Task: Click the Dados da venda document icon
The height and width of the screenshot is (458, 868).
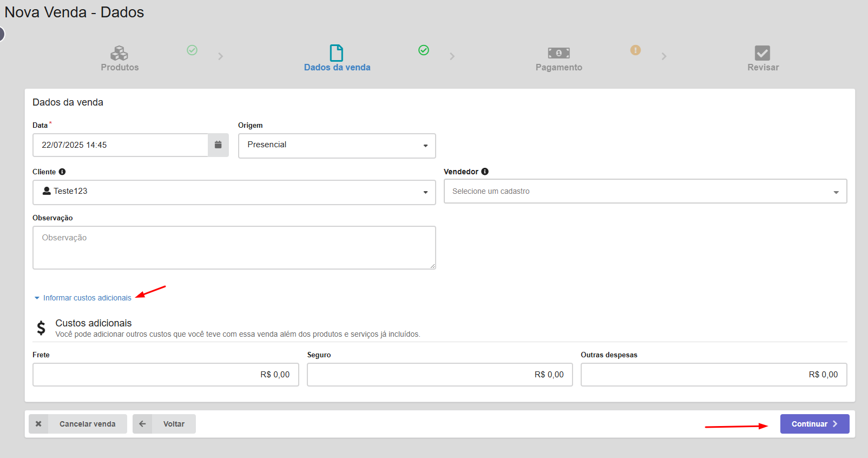Action: coord(337,53)
